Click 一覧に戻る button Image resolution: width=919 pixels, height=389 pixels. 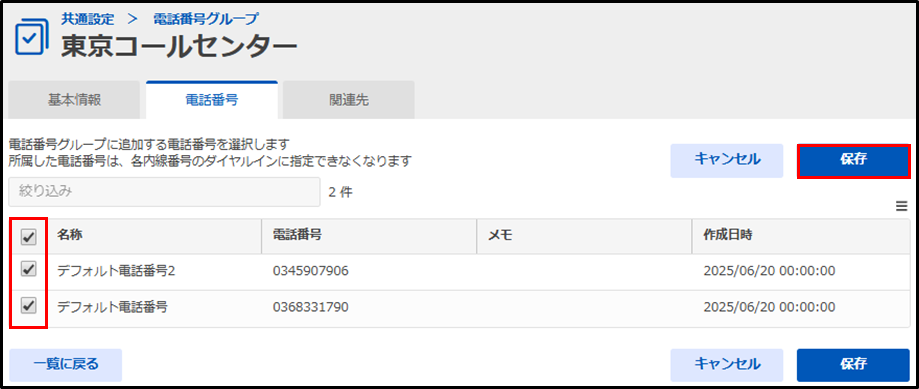tap(66, 365)
